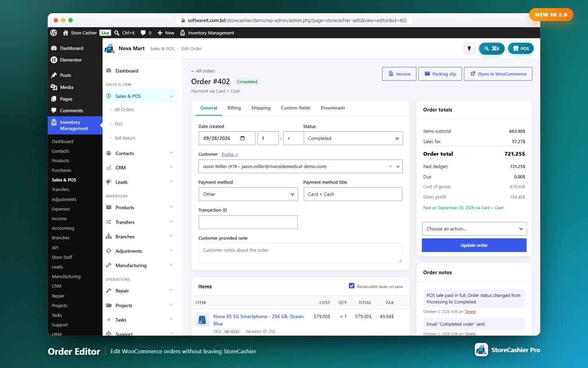
Task: Click the Packing slip button
Action: 440,74
